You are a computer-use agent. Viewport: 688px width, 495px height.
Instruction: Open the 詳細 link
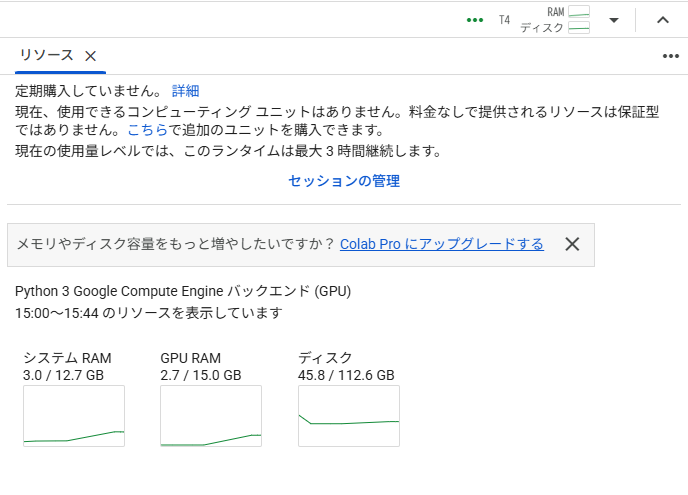pos(185,91)
